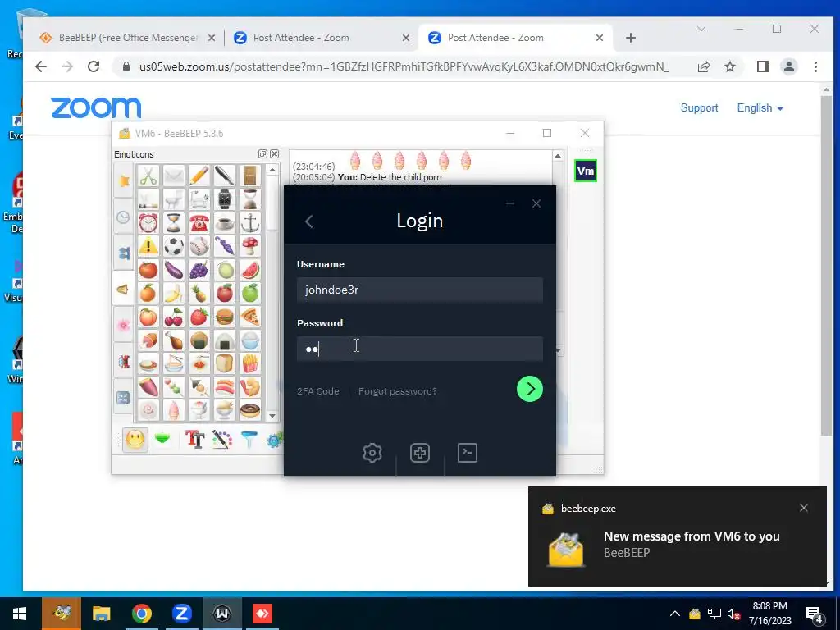Viewport: 840px width, 630px height.
Task: Expand the English language dropdown
Action: point(760,107)
